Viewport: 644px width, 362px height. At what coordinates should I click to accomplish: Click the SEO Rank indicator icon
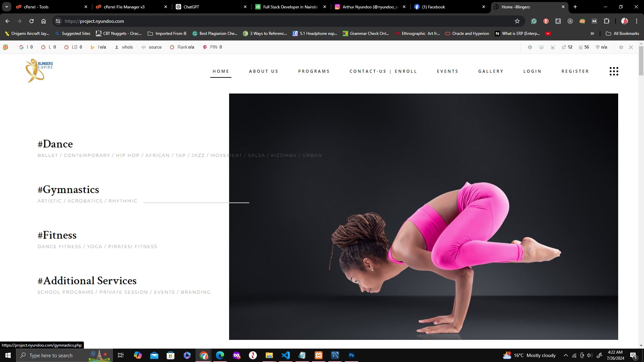(x=172, y=47)
